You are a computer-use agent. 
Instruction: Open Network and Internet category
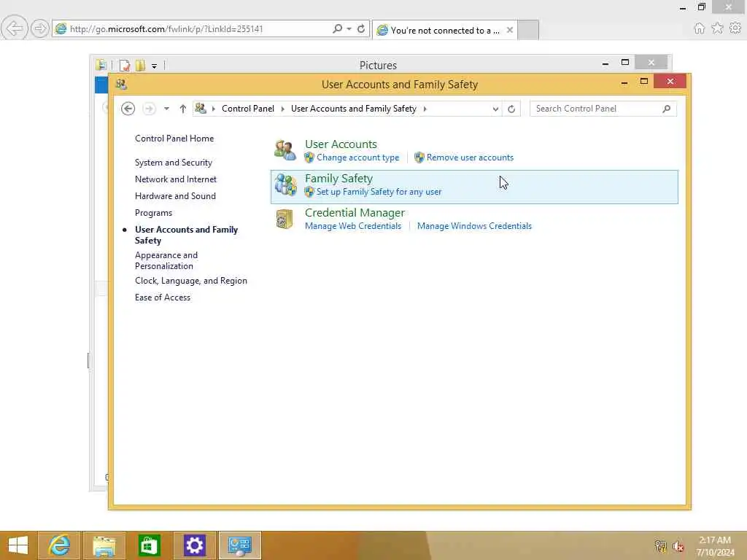click(x=176, y=179)
